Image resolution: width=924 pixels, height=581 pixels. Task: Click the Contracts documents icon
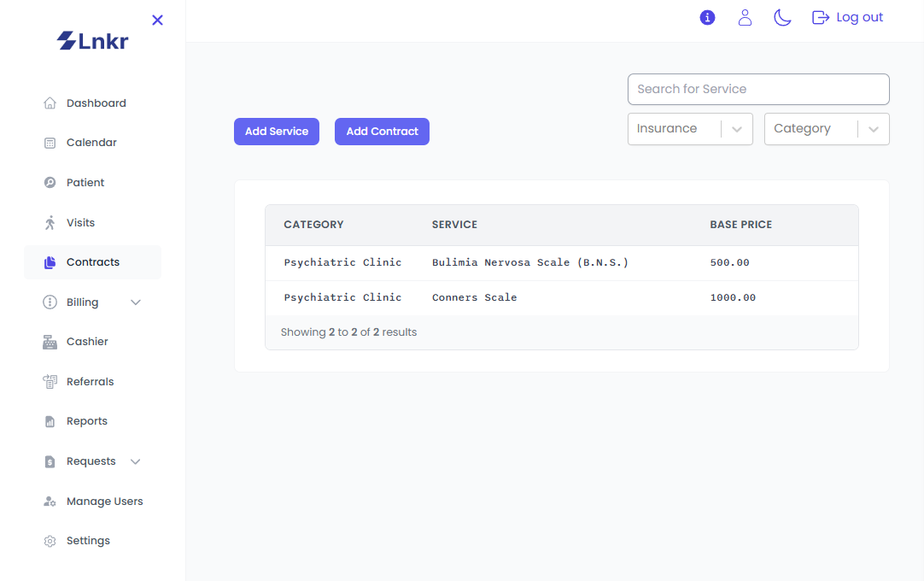point(50,262)
